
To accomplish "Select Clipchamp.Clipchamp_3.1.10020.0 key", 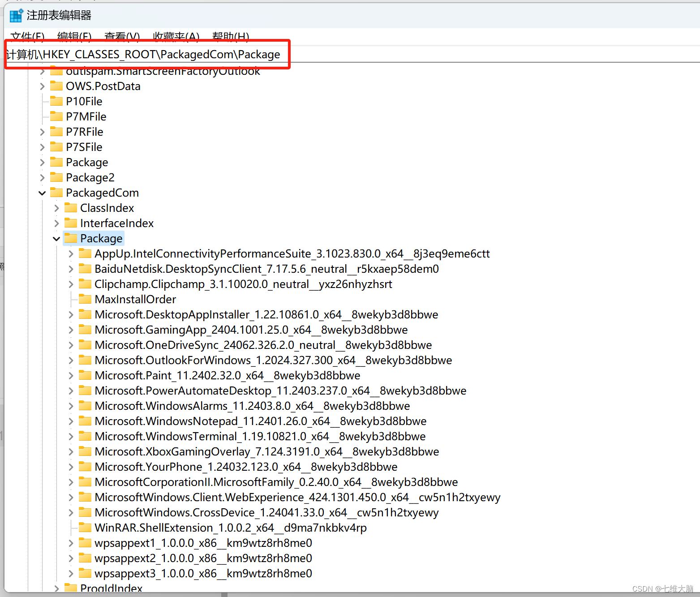I will click(243, 284).
